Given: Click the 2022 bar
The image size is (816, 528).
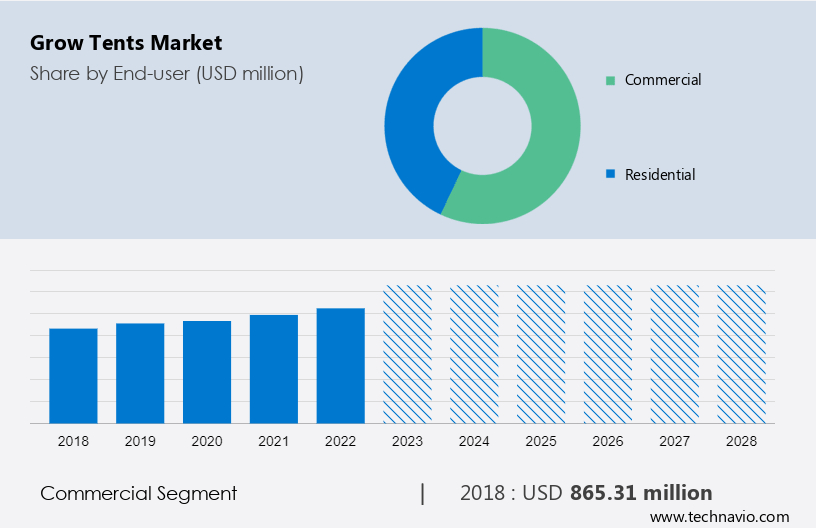Looking at the screenshot, I should click(341, 365).
